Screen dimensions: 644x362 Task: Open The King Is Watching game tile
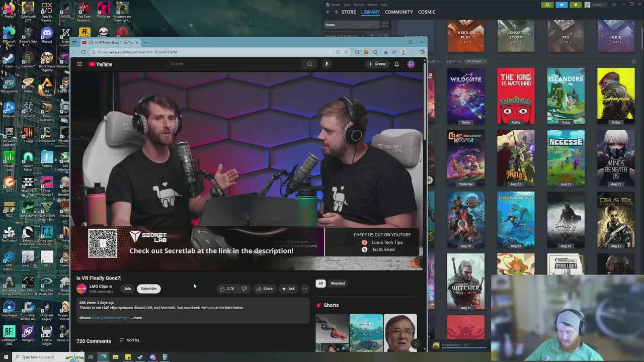click(x=516, y=96)
